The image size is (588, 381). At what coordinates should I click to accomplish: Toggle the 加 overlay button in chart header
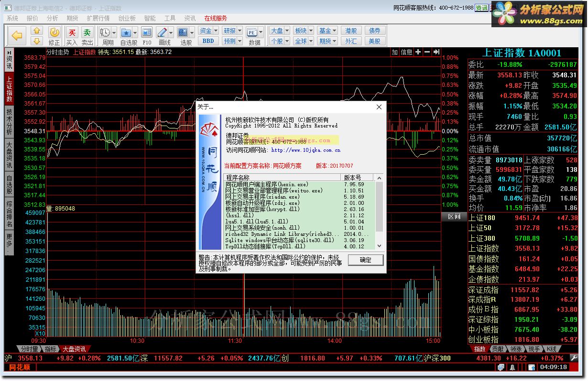[394, 52]
